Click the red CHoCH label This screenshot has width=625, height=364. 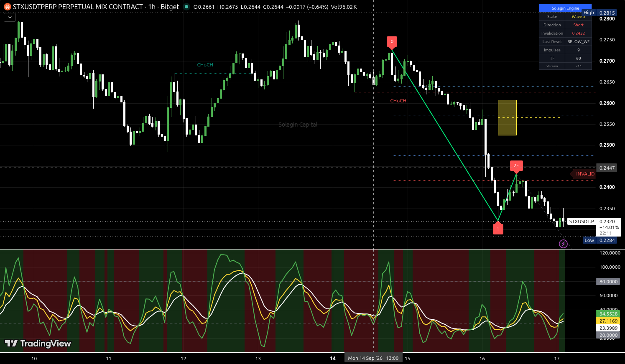(x=398, y=101)
